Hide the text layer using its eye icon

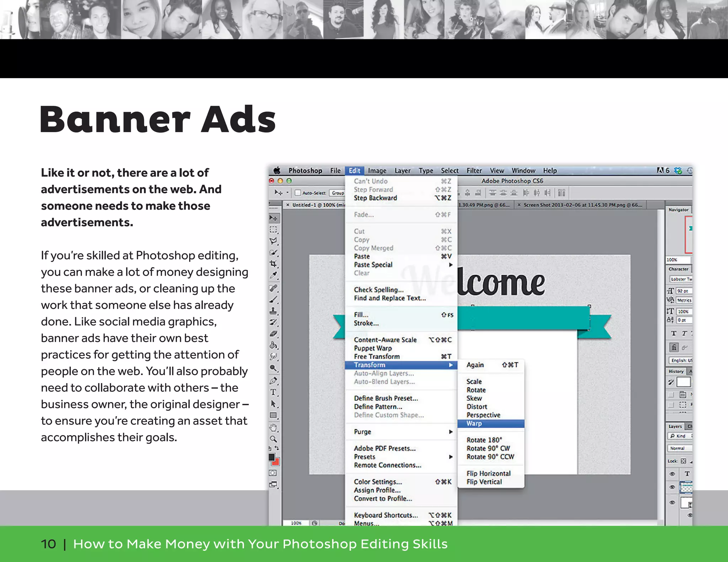pos(672,474)
